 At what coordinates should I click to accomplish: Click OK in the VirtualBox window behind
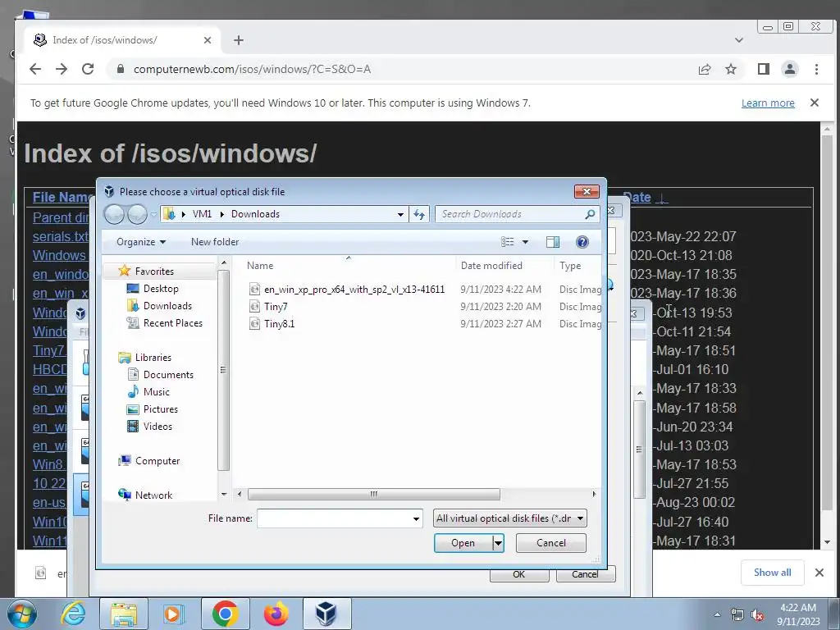tap(519, 575)
